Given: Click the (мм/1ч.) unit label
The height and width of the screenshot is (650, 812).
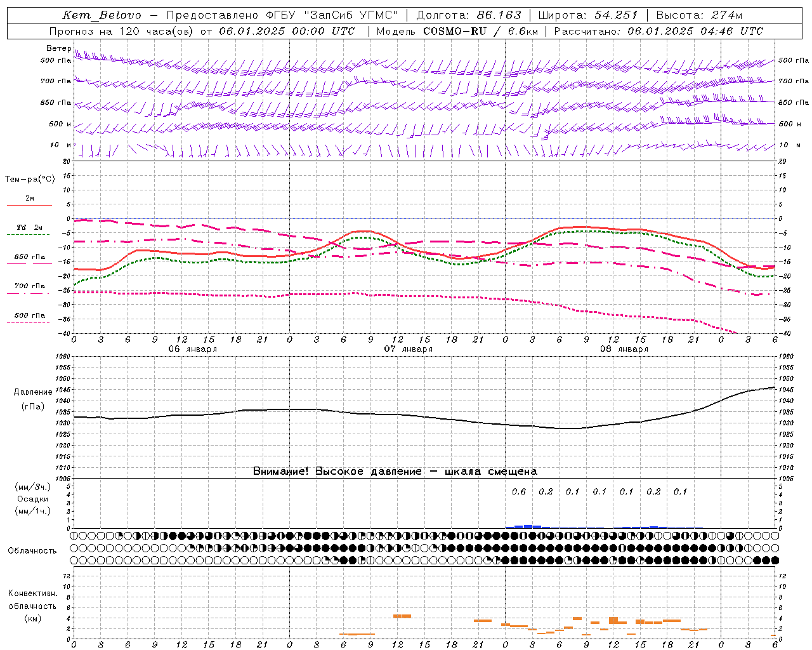Looking at the screenshot, I should (x=32, y=511).
